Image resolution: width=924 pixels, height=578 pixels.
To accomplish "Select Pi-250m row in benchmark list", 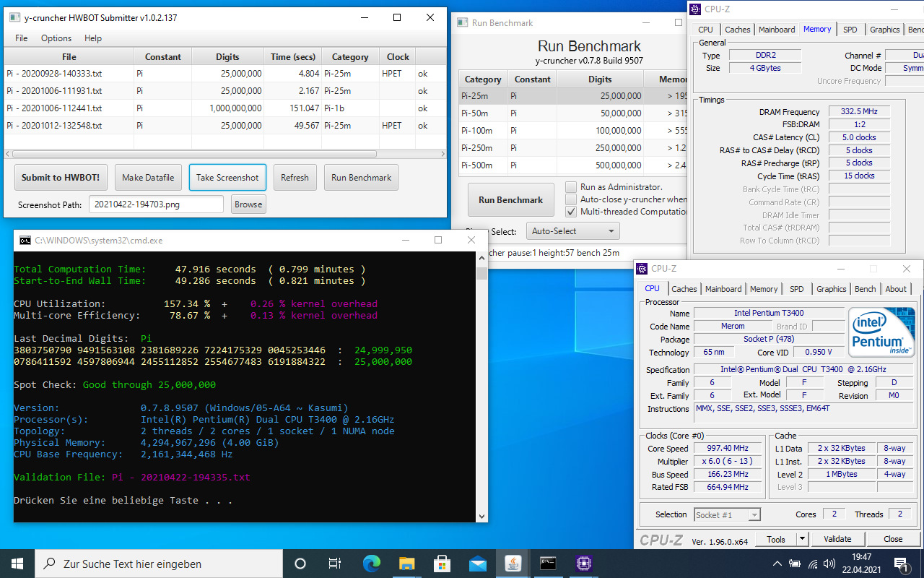I will click(x=574, y=148).
